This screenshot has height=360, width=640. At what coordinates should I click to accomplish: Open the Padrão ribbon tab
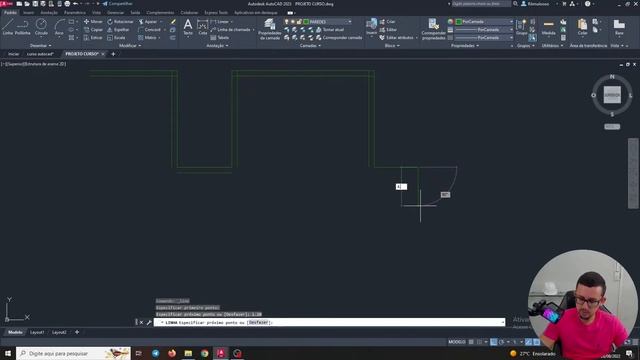tap(10, 13)
